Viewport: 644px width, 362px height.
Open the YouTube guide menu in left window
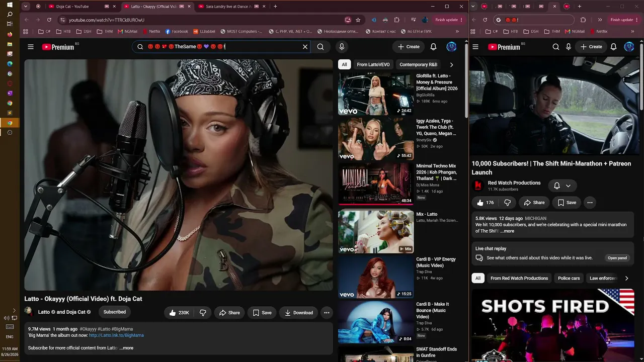click(x=31, y=47)
